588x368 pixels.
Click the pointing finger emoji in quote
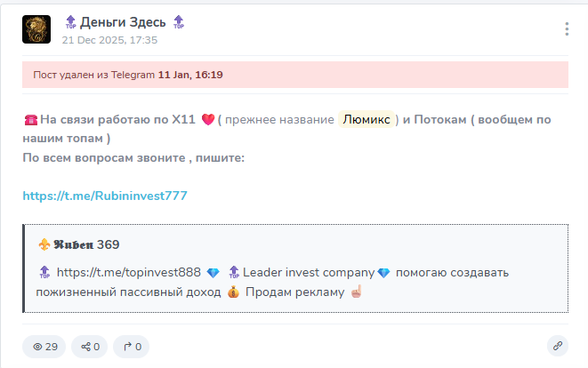pyautogui.click(x=356, y=292)
